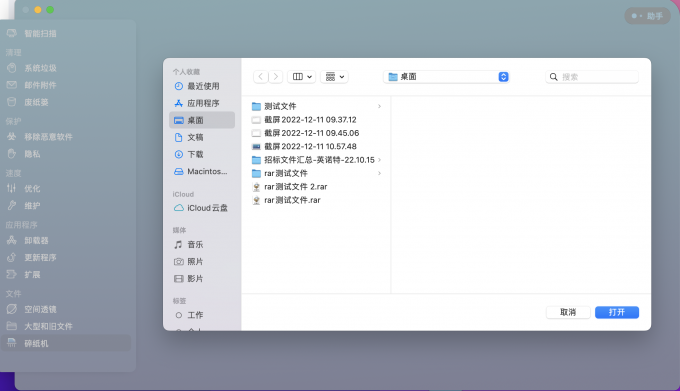This screenshot has height=391, width=680.
Task: Select 隐私 in the background sidebar
Action: tap(32, 154)
